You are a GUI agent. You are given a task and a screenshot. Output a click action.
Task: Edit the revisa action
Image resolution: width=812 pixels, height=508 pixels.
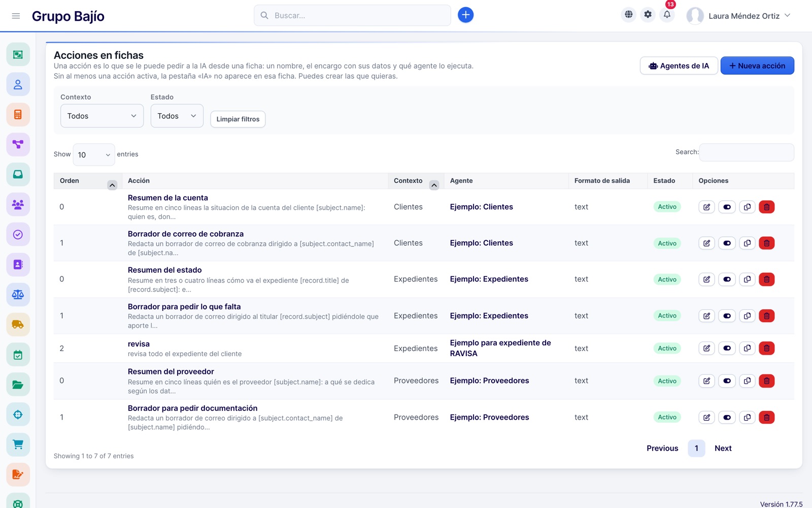706,348
